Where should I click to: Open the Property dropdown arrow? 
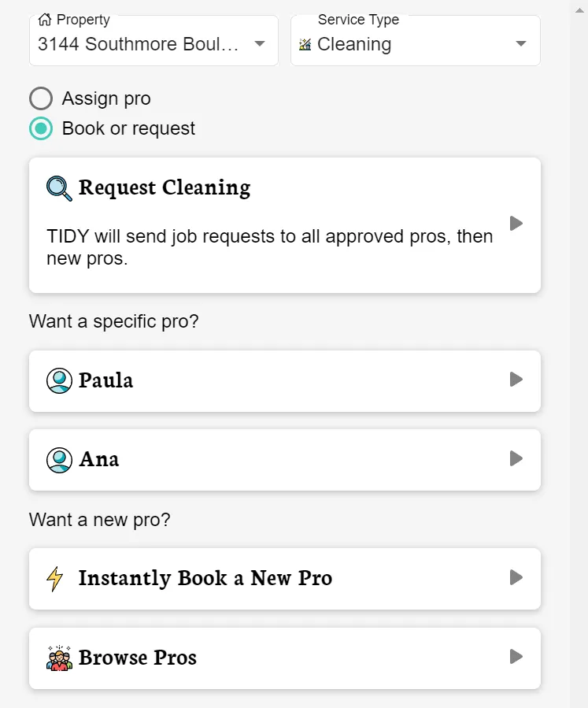(x=260, y=44)
